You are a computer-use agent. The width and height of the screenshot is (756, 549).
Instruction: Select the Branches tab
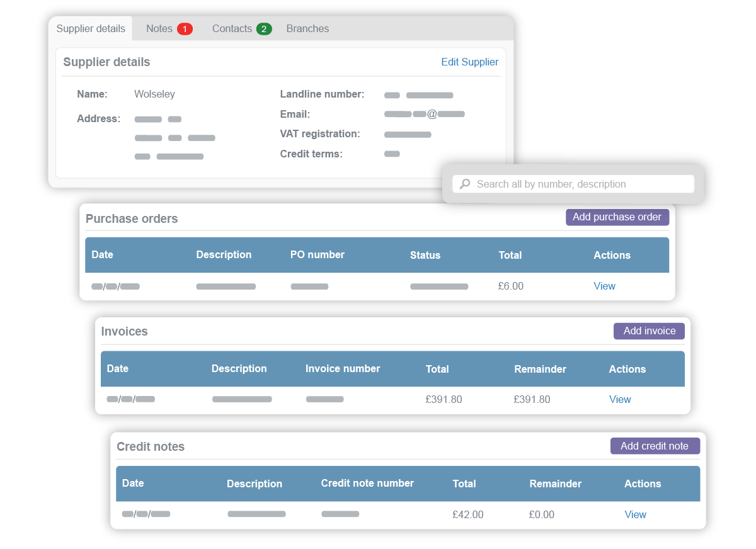(x=307, y=28)
